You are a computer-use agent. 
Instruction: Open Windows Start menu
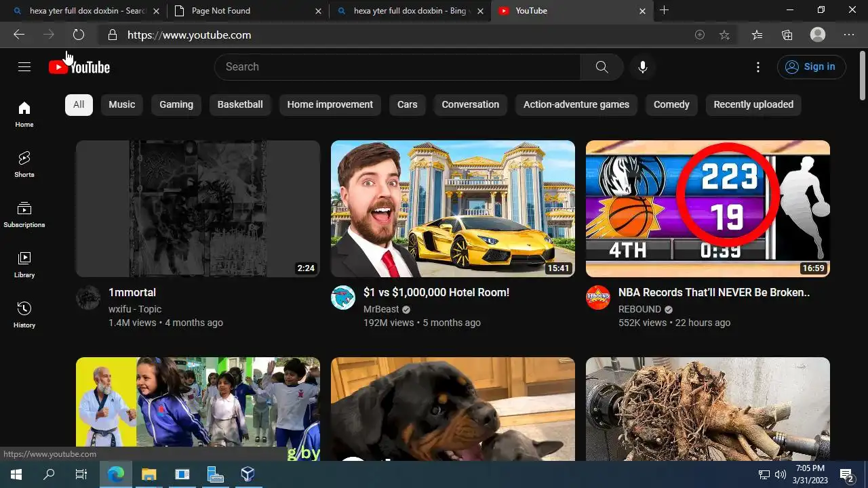[16, 474]
